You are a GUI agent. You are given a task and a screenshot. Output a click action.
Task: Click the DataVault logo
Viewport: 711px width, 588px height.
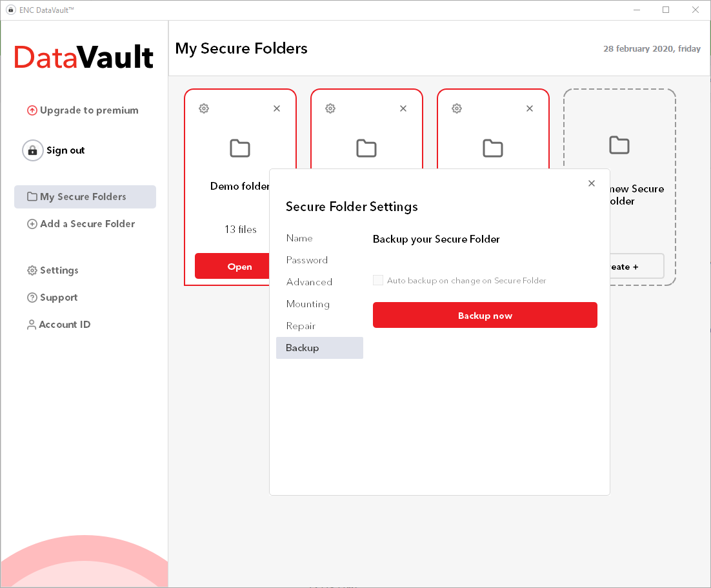(x=84, y=57)
